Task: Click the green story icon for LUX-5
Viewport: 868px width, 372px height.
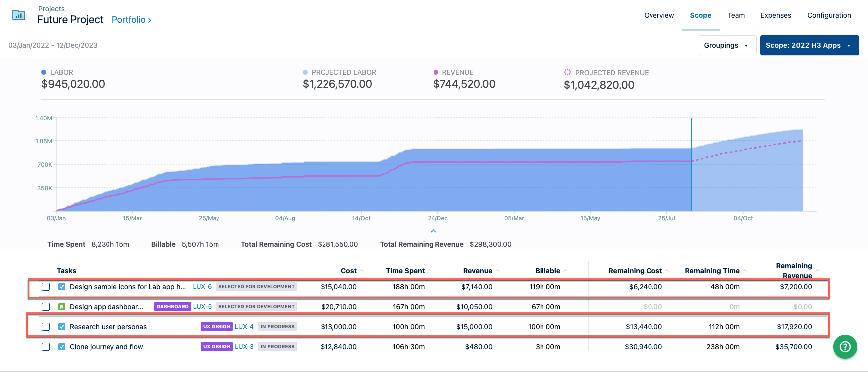Action: (x=62, y=307)
